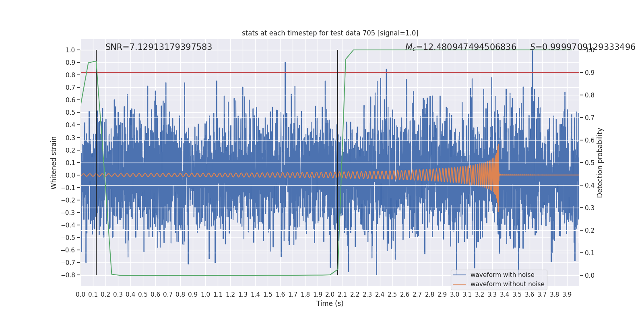
Task: Click "waveform without noise" legend entry text
Action: 507,284
